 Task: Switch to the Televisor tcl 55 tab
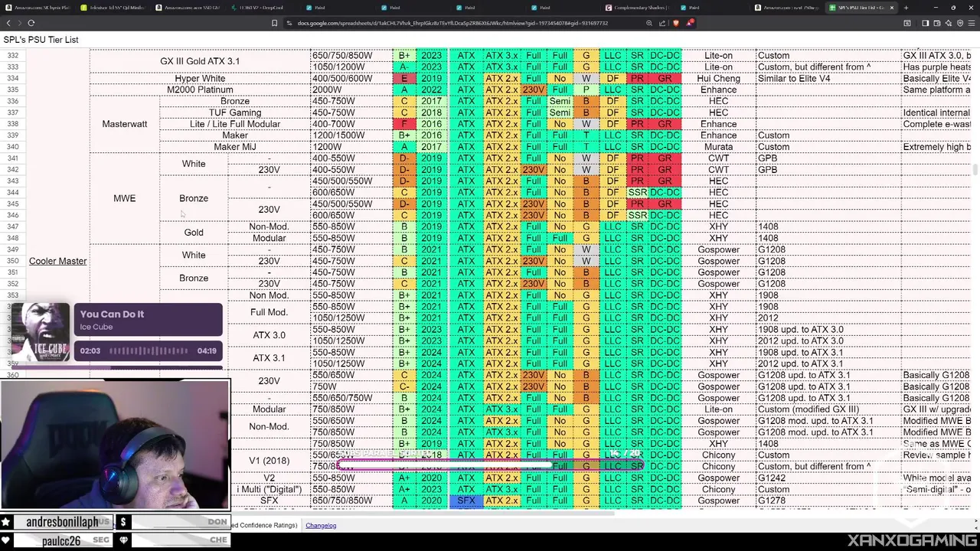coord(113,8)
